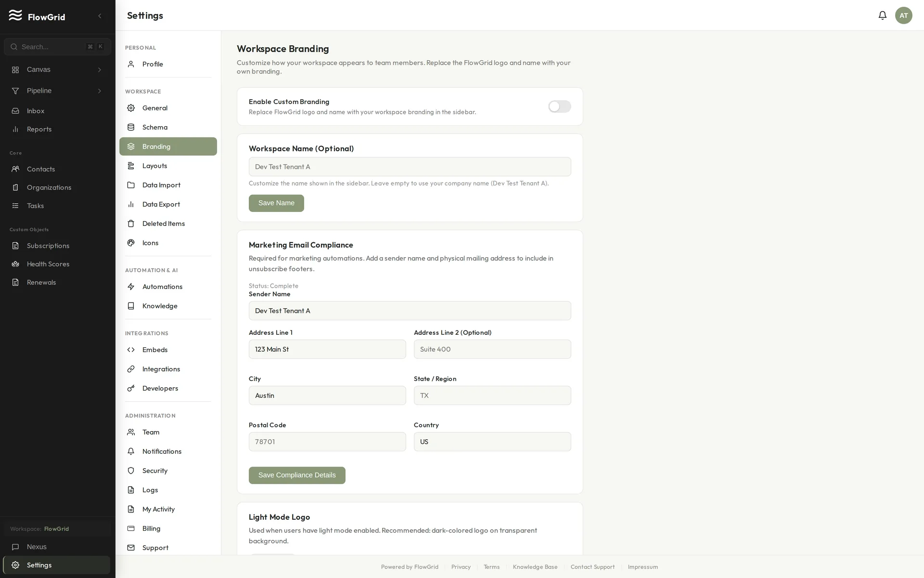Open General workspace settings

(x=168, y=108)
